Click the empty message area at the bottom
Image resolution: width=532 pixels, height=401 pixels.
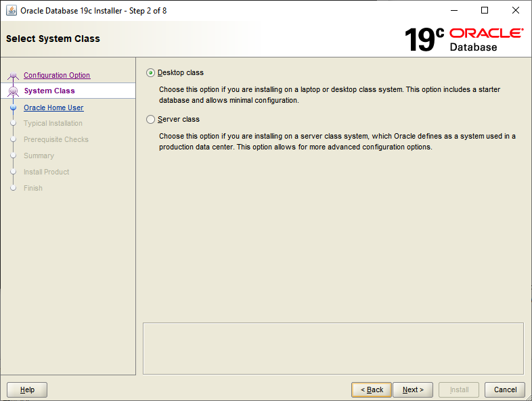tap(333, 348)
